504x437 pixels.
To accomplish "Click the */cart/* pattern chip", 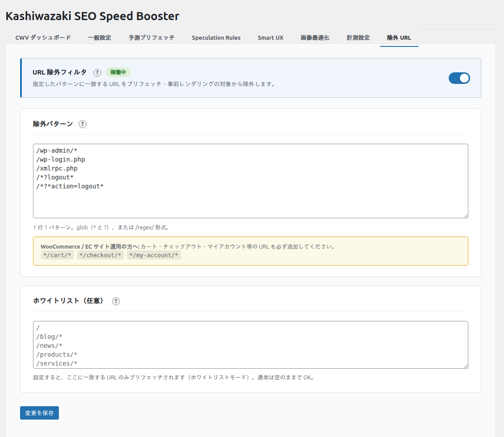I will click(x=57, y=255).
